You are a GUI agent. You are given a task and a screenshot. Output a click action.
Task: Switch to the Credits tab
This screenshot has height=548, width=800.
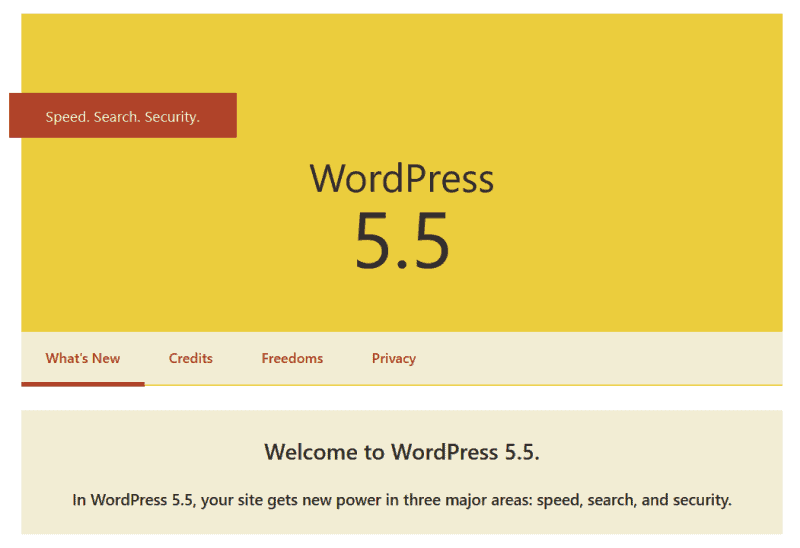(191, 359)
